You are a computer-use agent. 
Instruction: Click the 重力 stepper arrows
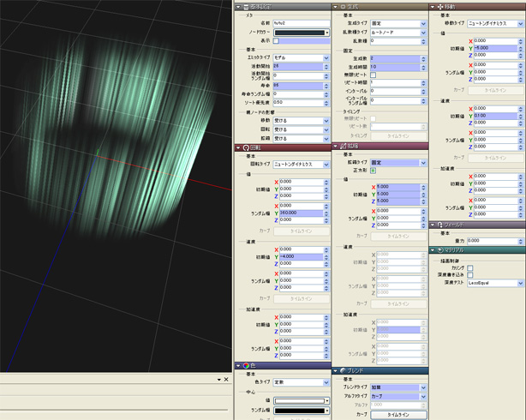[521, 241]
